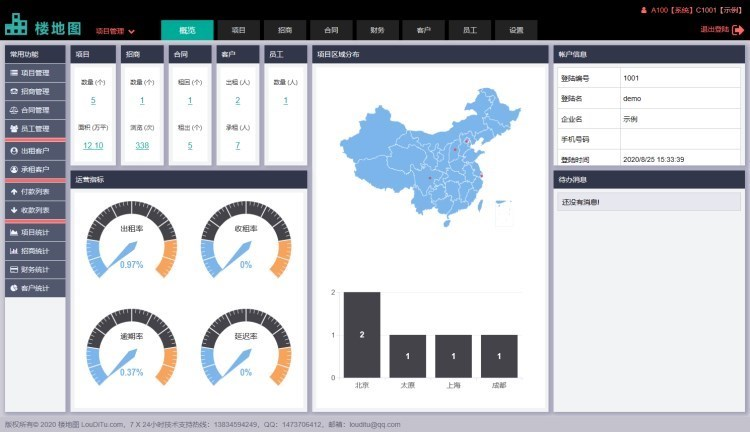Click the 项目管理 list icon in sidebar

[14, 73]
